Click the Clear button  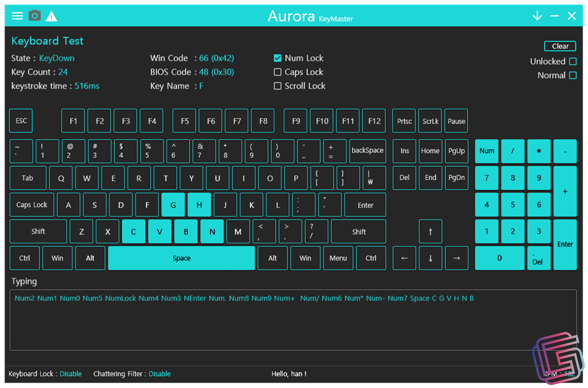560,46
